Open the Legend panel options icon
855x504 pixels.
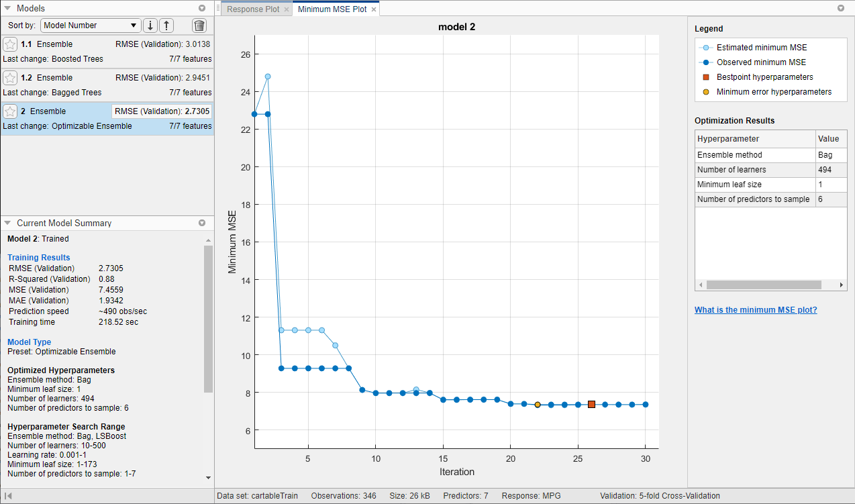(x=841, y=8)
